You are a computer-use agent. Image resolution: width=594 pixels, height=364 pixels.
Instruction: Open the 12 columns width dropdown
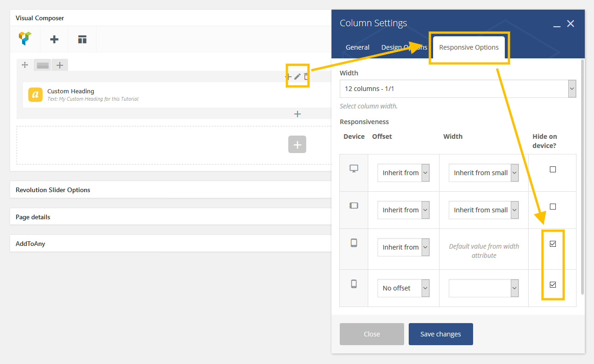pos(457,89)
